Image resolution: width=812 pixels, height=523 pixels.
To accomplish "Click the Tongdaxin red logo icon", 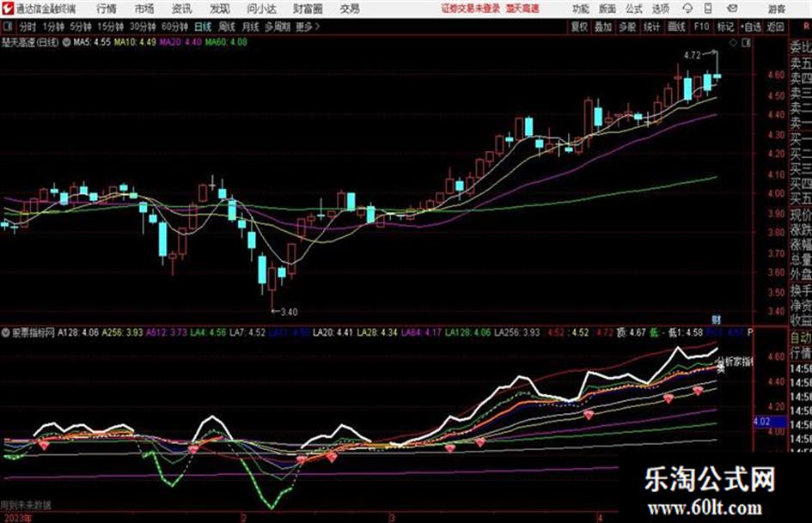I will tap(8, 9).
